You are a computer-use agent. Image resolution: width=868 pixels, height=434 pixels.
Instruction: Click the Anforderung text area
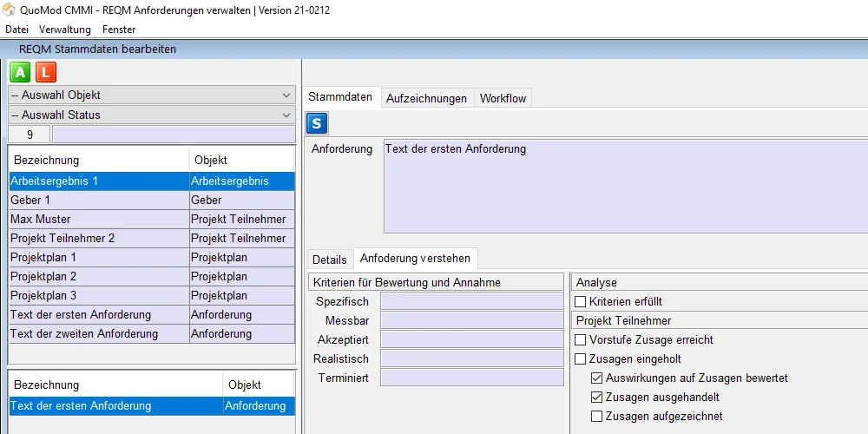click(x=626, y=187)
